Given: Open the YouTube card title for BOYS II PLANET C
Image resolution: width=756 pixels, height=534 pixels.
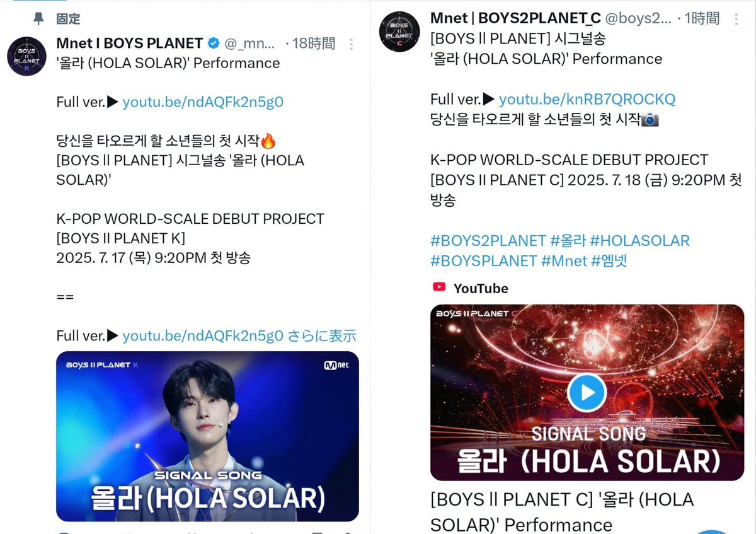Looking at the screenshot, I should pyautogui.click(x=562, y=512).
